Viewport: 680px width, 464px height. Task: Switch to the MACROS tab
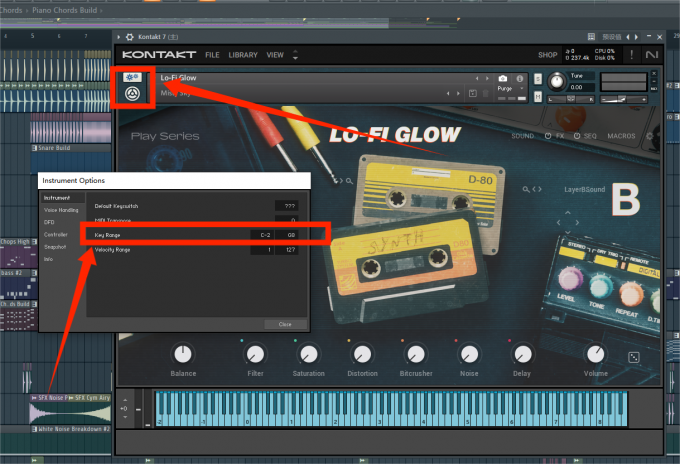[x=621, y=136]
